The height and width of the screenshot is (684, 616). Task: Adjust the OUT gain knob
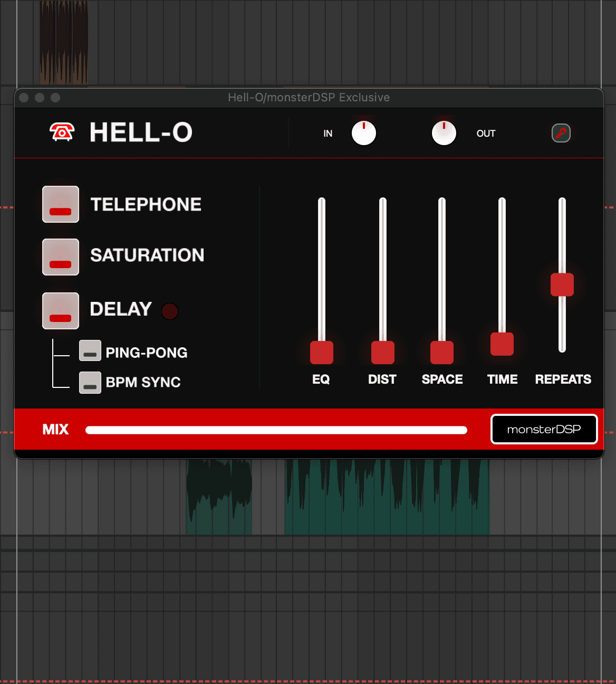(444, 133)
